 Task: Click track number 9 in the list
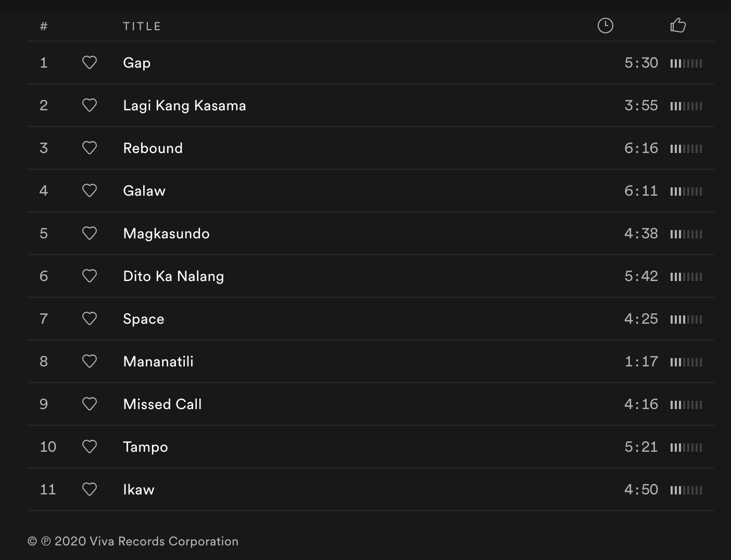tap(44, 404)
